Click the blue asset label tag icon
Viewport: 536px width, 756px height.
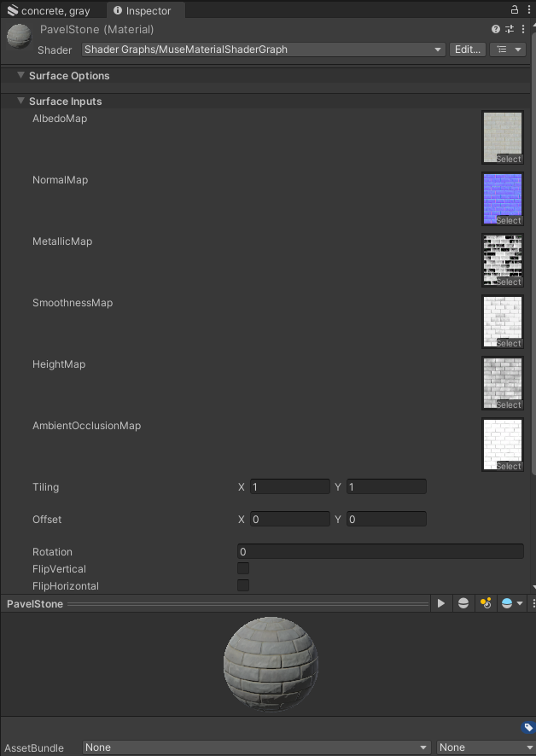pyautogui.click(x=528, y=727)
